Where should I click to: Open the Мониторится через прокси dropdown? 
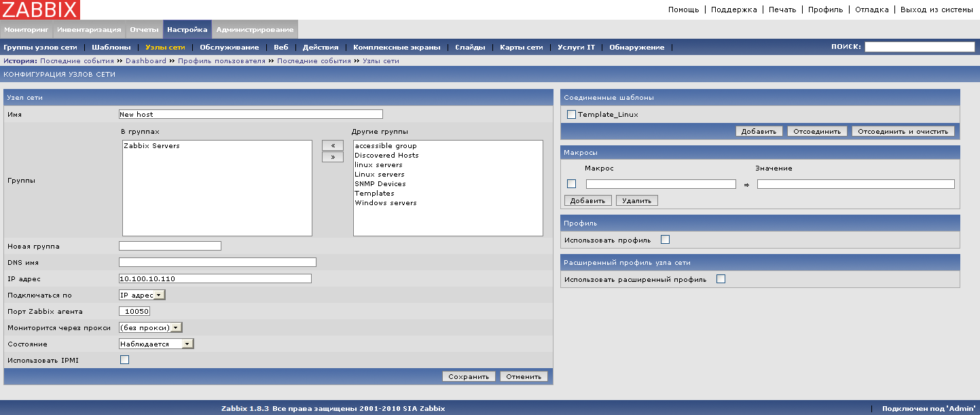click(151, 328)
